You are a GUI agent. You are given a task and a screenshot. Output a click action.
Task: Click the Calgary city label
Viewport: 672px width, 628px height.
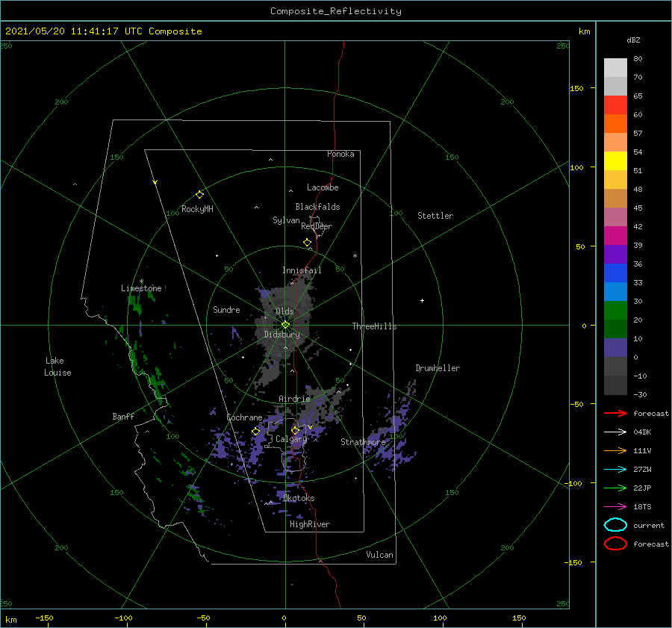point(291,439)
